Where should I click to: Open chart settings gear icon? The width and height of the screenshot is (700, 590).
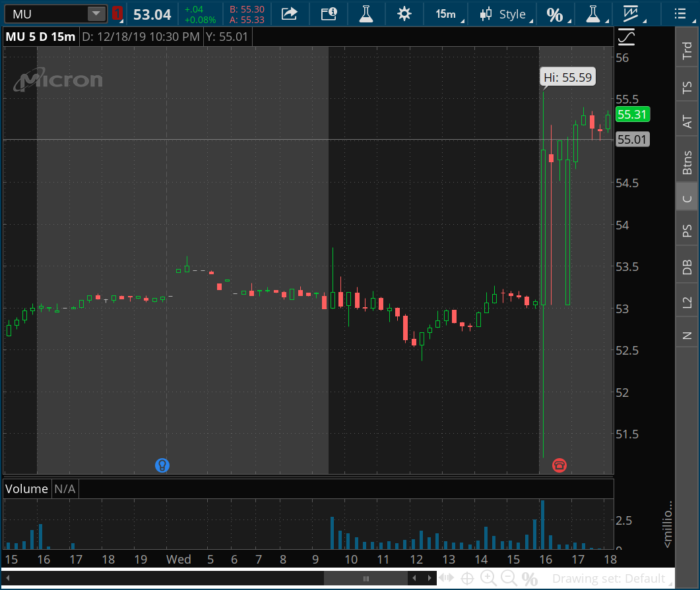pyautogui.click(x=404, y=14)
